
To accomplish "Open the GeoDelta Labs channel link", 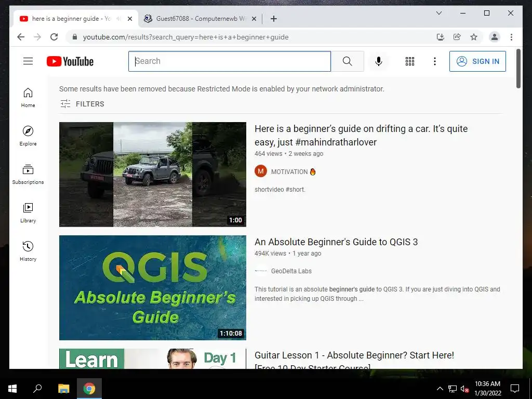I will pos(291,271).
